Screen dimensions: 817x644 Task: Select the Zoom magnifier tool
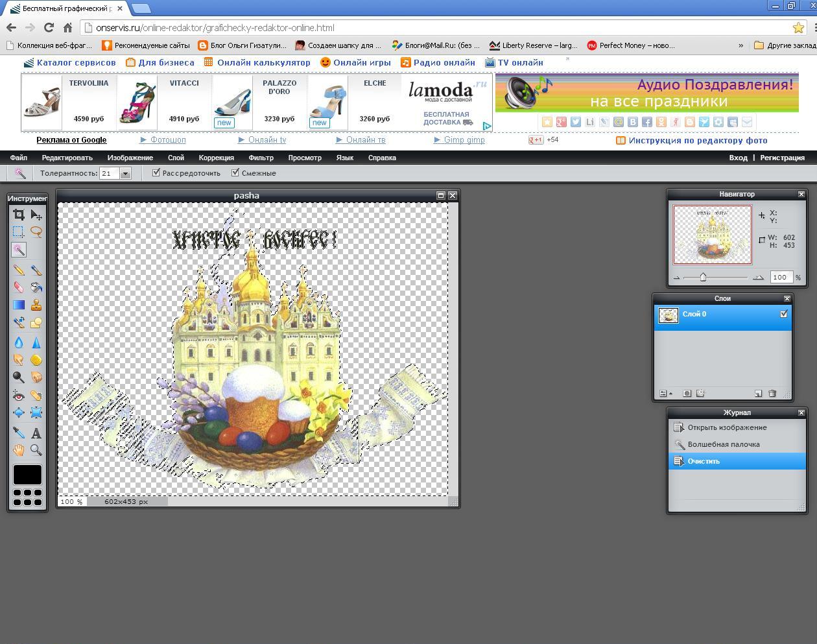coord(36,449)
